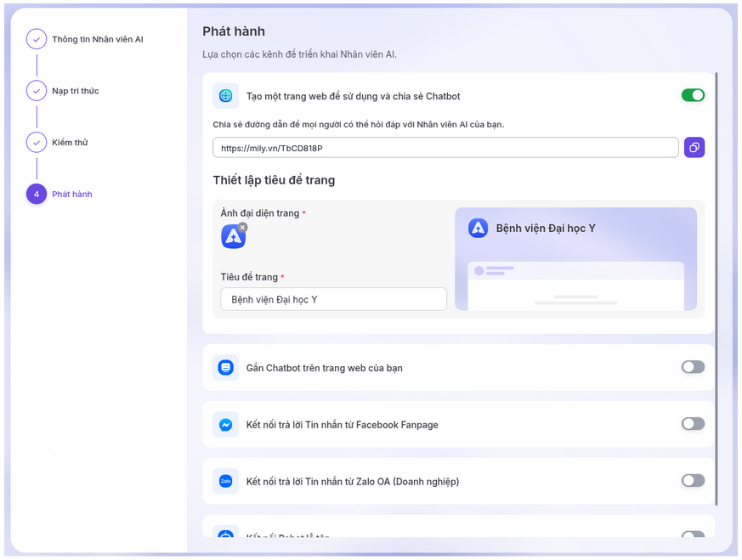
Task: Click the Bệnh viện Đại học Y preview
Action: pos(575,259)
